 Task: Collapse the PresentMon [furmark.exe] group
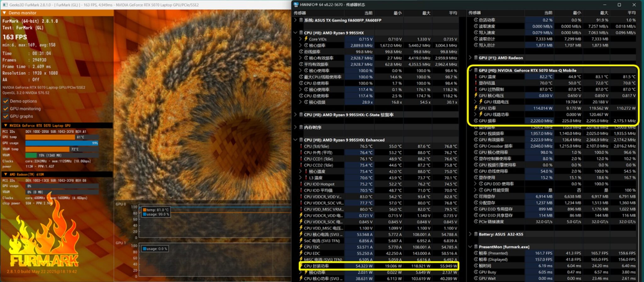pos(470,247)
